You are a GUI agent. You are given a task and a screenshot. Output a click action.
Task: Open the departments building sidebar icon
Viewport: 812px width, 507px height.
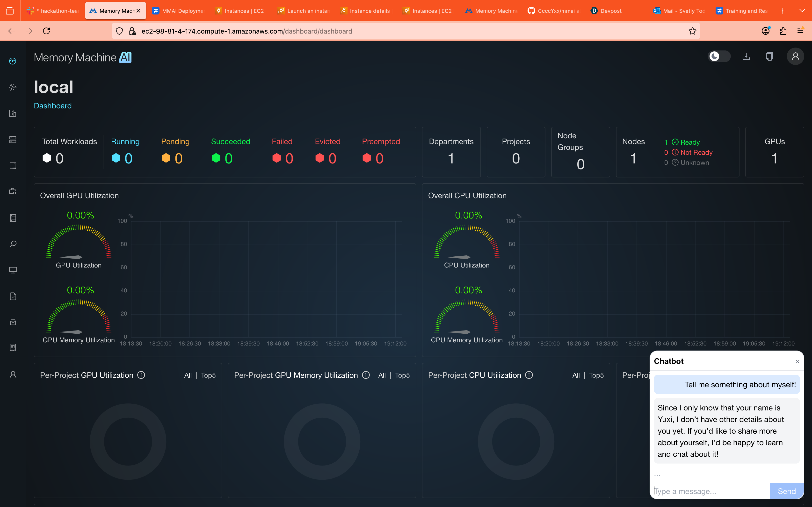click(x=13, y=113)
